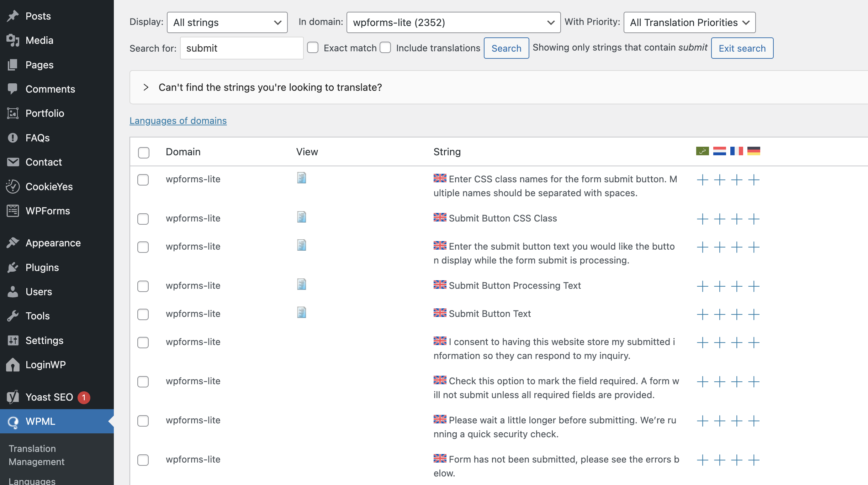The image size is (868, 485).
Task: Click the Search for input containing submit
Action: tap(242, 48)
